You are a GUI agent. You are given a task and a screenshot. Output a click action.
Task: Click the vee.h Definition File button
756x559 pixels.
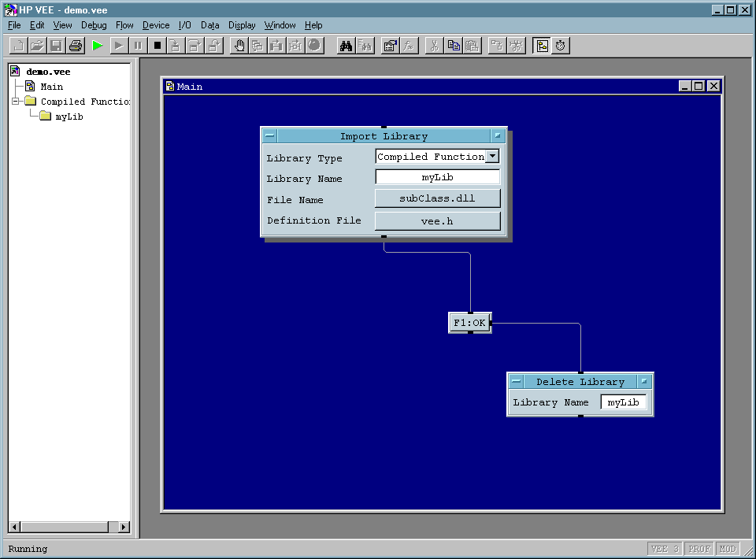(437, 221)
